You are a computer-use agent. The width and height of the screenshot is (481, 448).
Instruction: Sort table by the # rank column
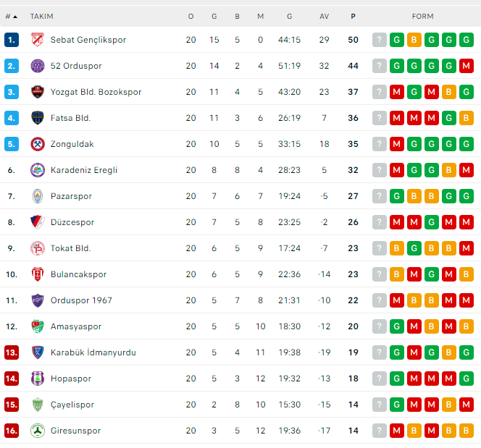coord(11,16)
